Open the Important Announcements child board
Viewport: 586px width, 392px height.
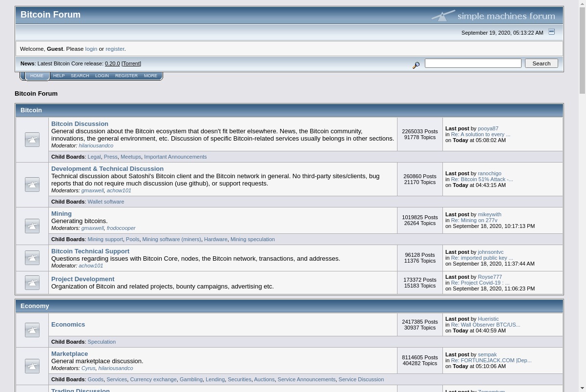175,157
